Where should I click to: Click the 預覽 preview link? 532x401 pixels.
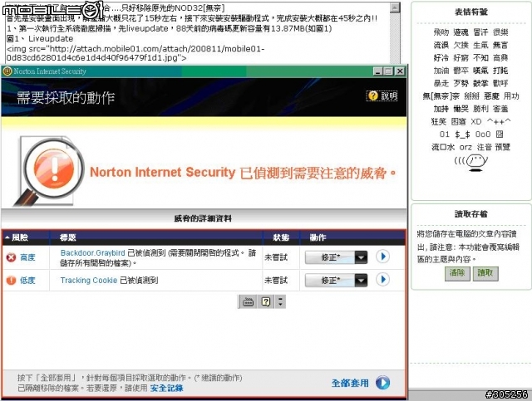coord(502,147)
